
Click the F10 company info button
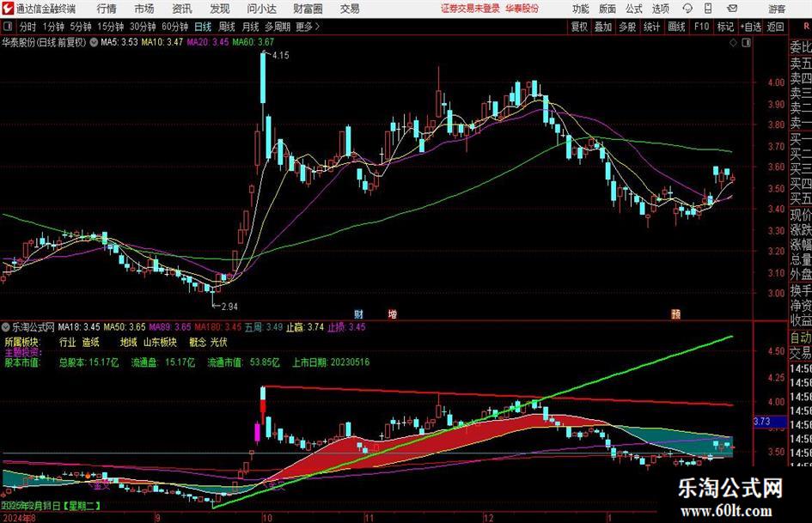point(702,27)
